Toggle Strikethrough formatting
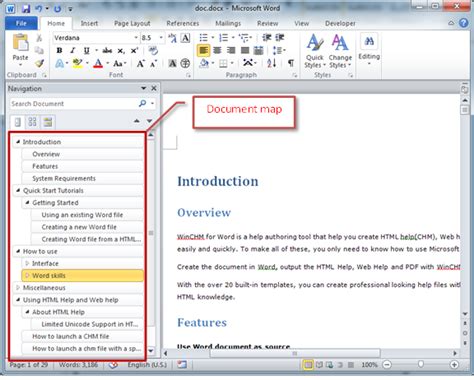 (x=107, y=51)
